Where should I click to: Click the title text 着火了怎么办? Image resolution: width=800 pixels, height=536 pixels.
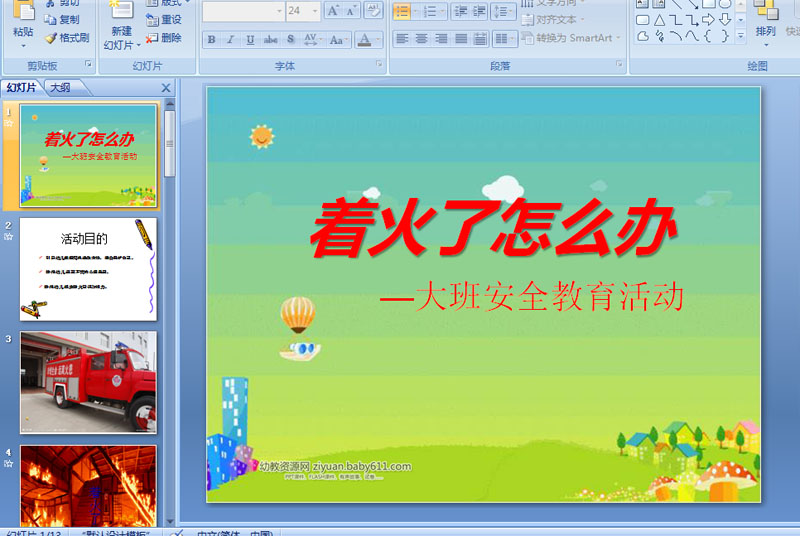point(493,228)
